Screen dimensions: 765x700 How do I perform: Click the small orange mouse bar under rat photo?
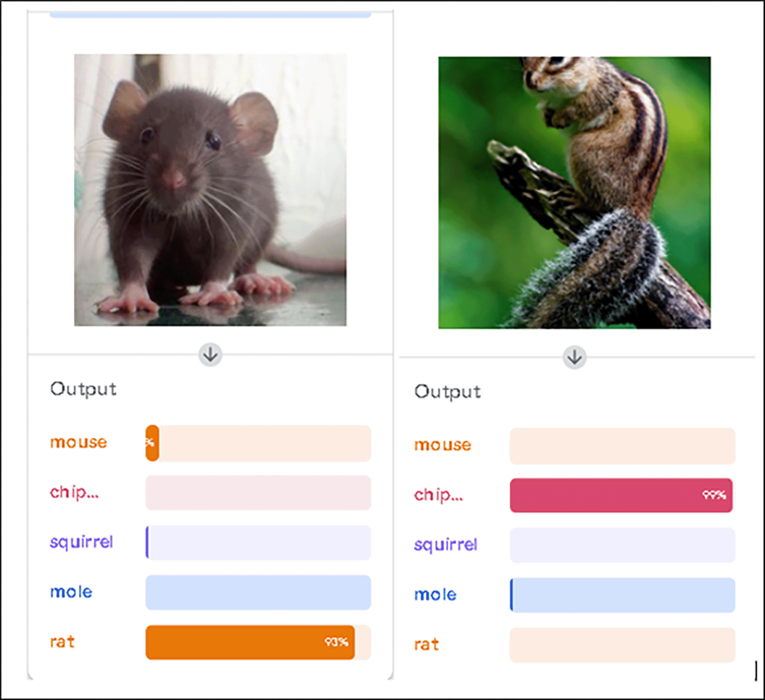point(152,443)
